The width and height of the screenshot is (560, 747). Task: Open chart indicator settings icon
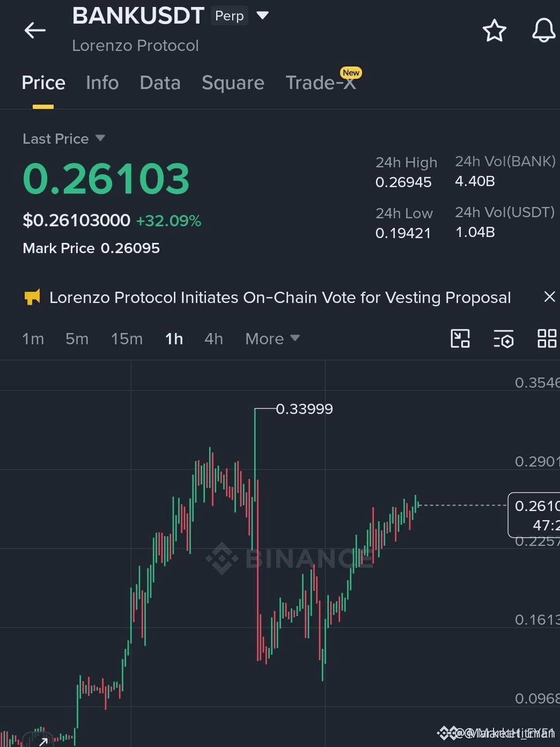503,338
